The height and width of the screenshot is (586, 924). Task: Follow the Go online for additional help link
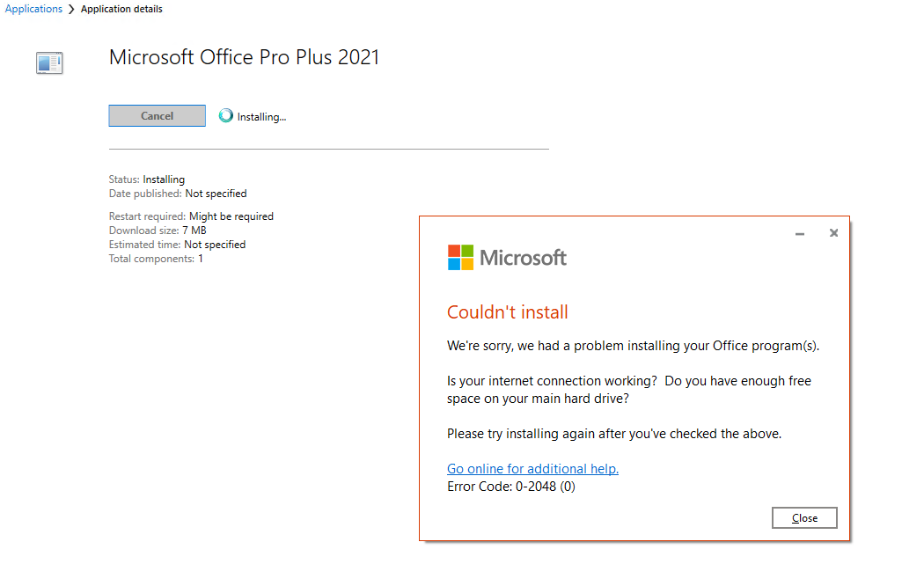pos(532,468)
